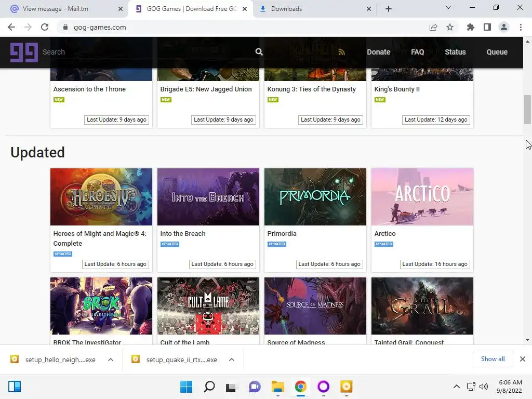This screenshot has width=532, height=399.
Task: Open the clock and date panel
Action: [x=509, y=387]
